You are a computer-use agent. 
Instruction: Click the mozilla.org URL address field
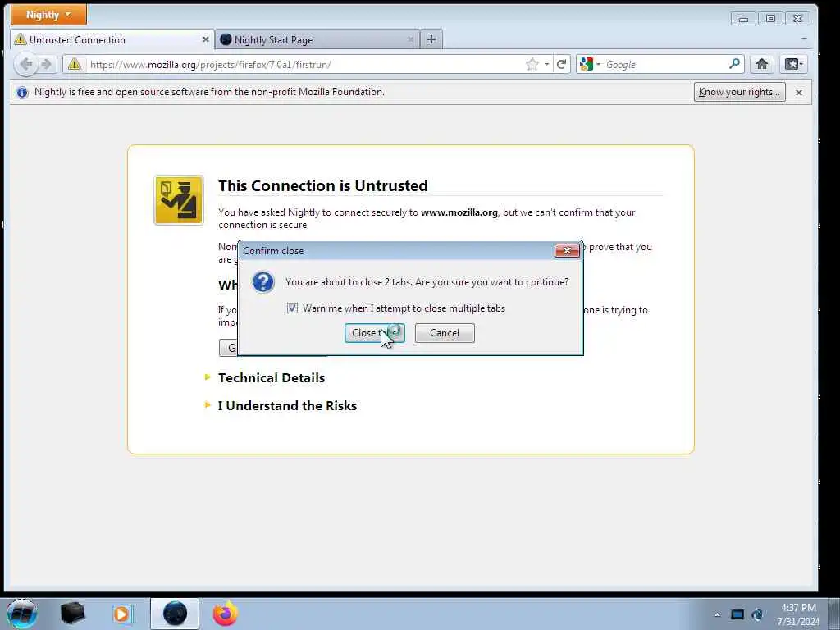coord(305,64)
